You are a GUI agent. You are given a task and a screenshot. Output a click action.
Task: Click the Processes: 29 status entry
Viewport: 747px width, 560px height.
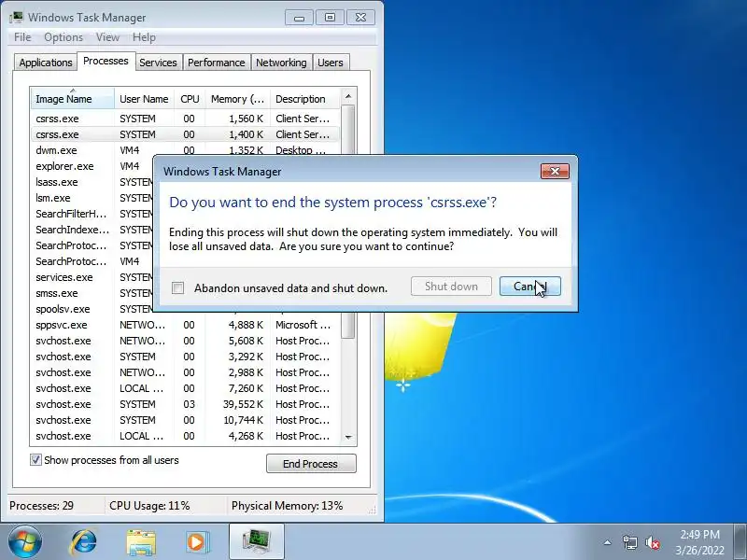point(41,506)
